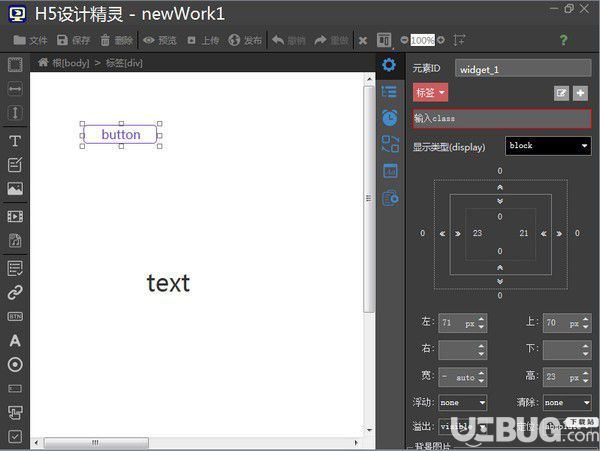Click the alignment guides icon
Viewport: 600px width, 451px height.
click(x=459, y=40)
